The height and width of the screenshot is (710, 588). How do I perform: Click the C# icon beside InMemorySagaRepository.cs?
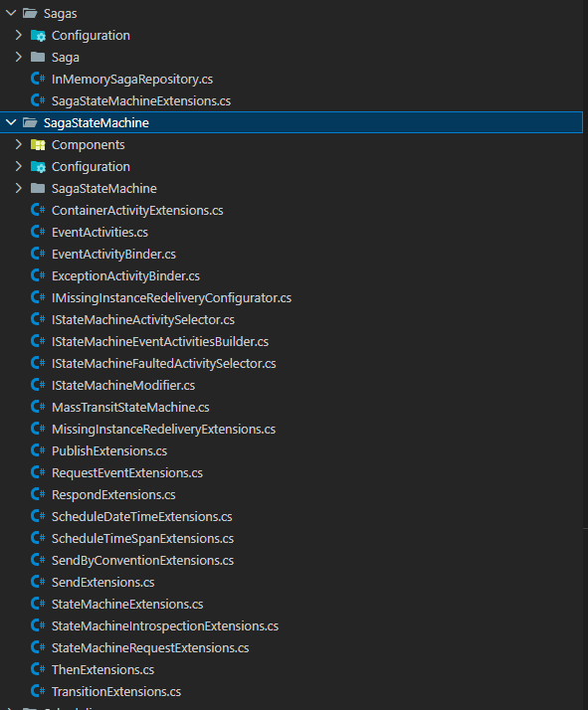tap(38, 79)
